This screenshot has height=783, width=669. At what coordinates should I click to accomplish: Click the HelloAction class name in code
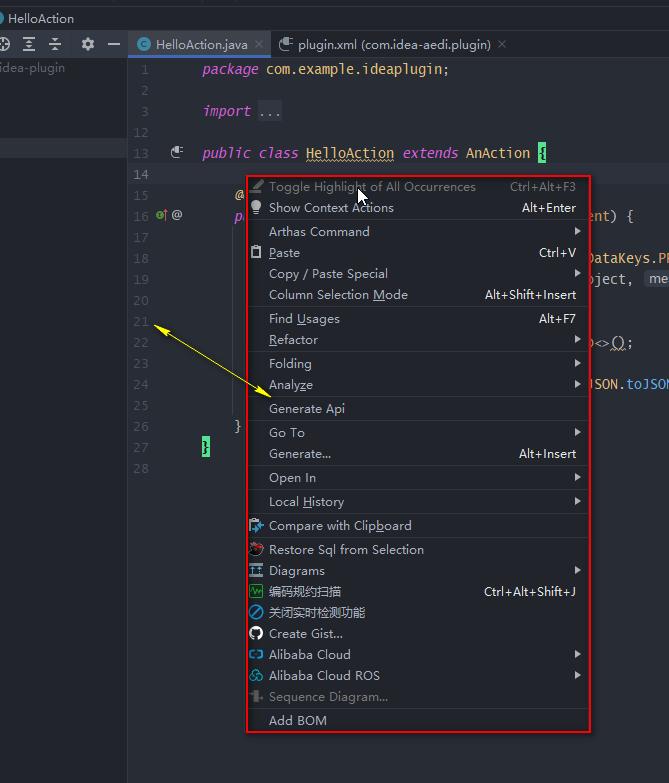[349, 153]
